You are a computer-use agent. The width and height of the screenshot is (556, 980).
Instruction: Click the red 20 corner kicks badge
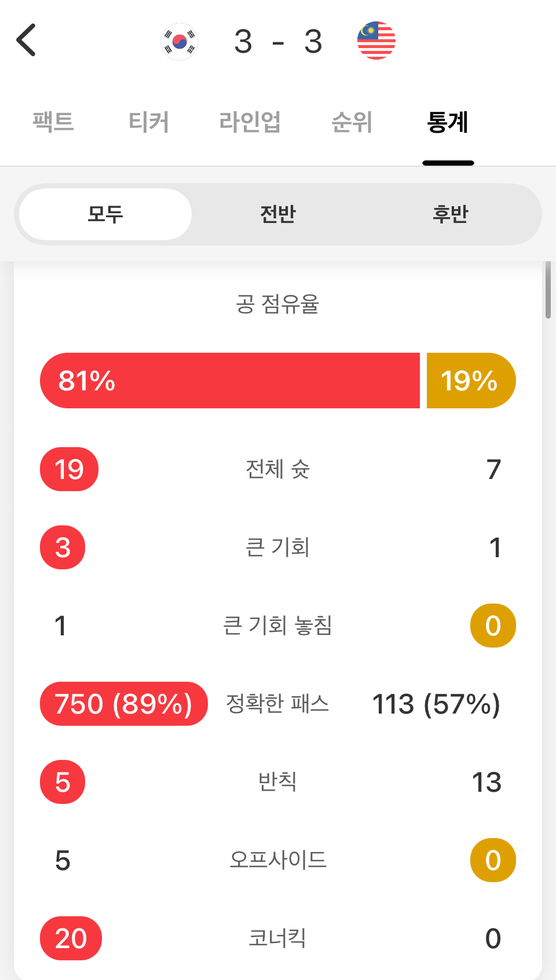point(71,938)
